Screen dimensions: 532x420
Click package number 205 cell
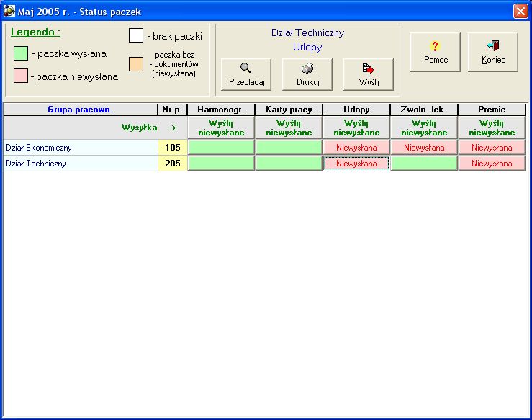point(172,164)
